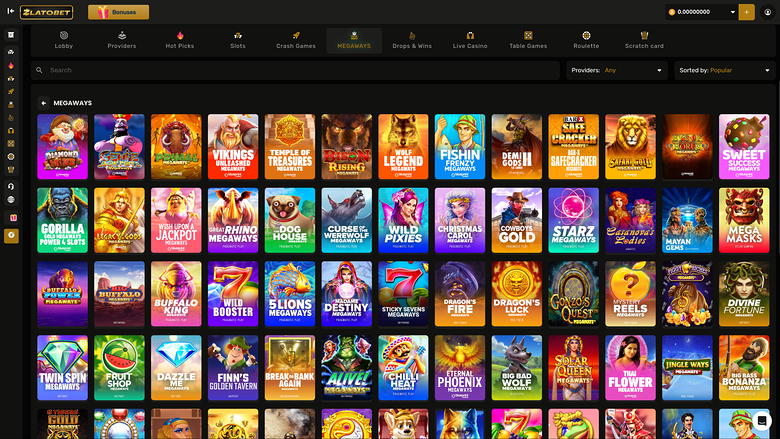Click the sidebar pink gift icon
Viewport: 780px width, 439px height.
click(x=13, y=218)
